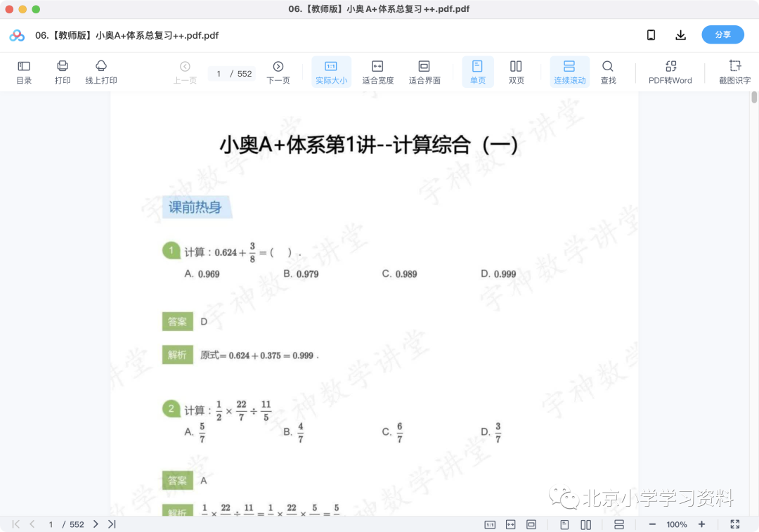Click the first green 答案 label with D

178,321
